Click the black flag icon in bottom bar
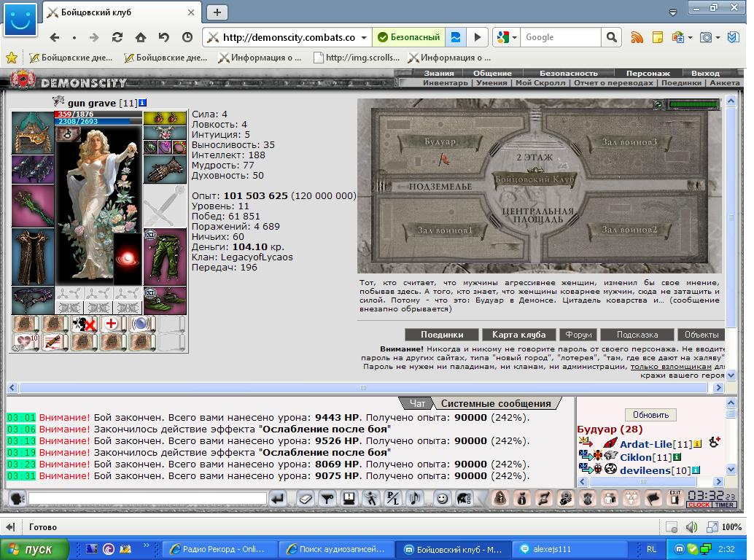 pos(653,499)
